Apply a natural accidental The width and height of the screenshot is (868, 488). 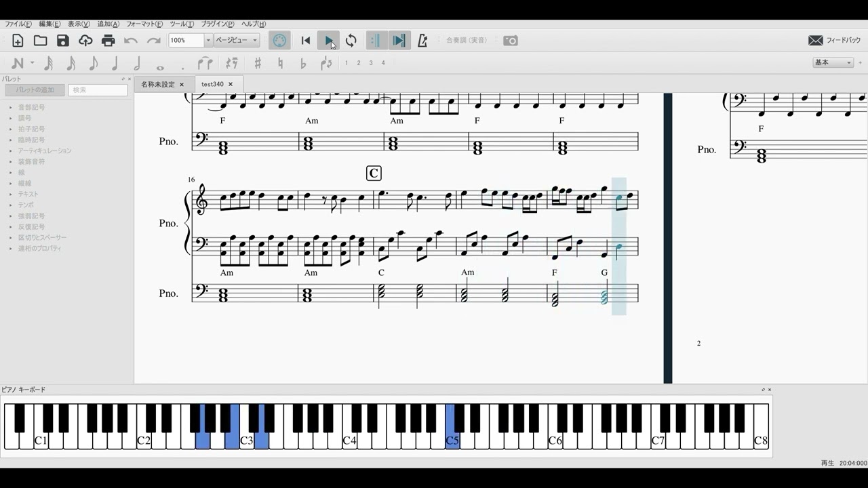click(x=280, y=63)
